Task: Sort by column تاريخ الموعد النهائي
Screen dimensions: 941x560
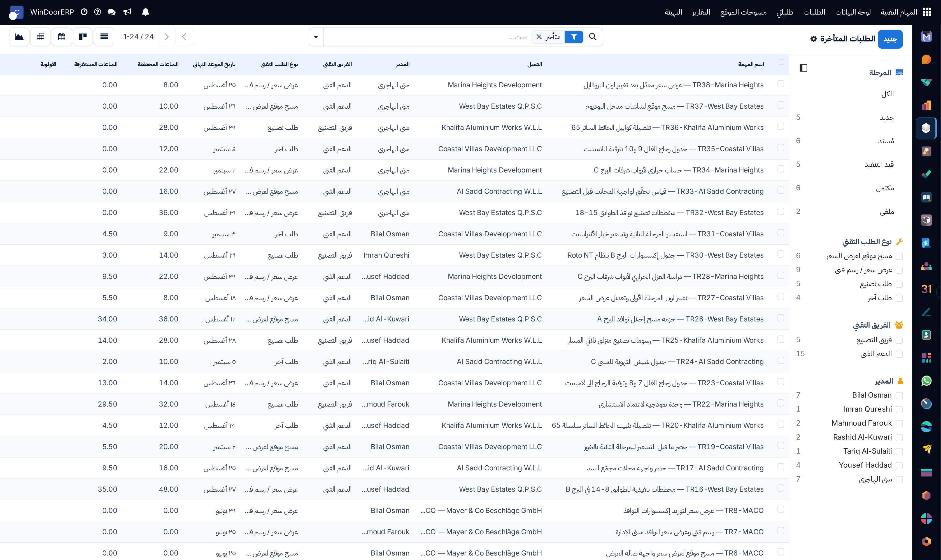Action: (x=214, y=64)
